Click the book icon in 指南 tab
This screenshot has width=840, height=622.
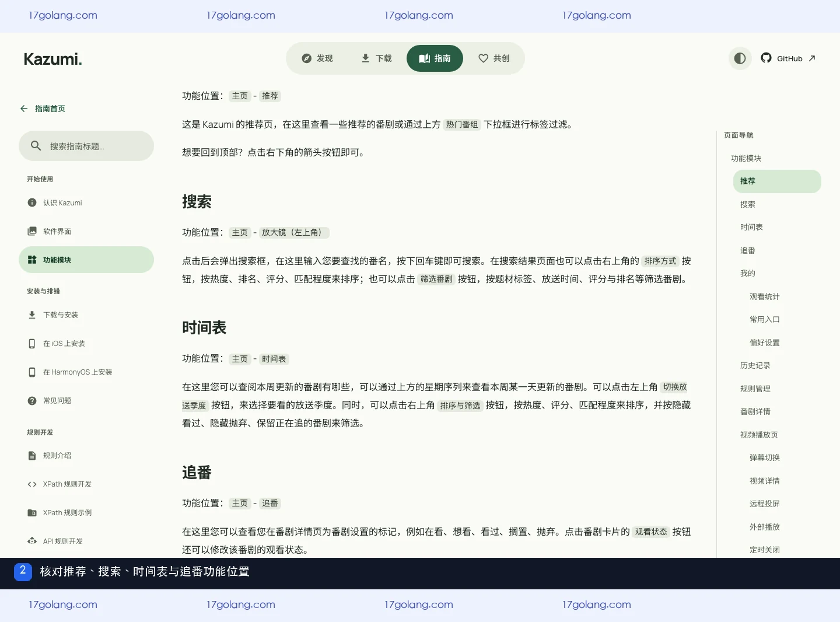[425, 58]
